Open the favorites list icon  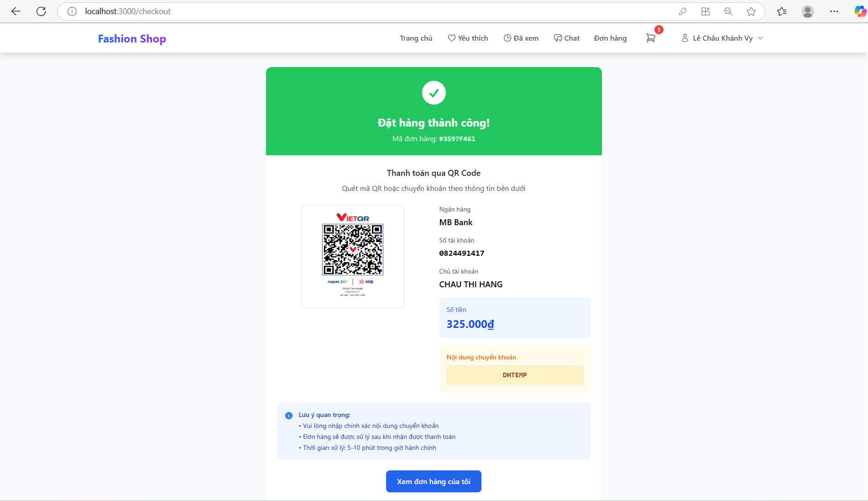pyautogui.click(x=782, y=11)
